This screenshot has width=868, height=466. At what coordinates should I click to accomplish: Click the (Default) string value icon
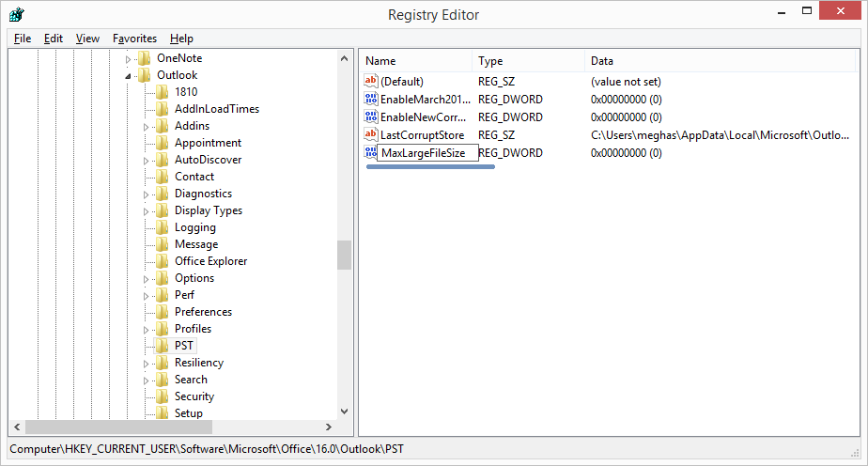370,81
